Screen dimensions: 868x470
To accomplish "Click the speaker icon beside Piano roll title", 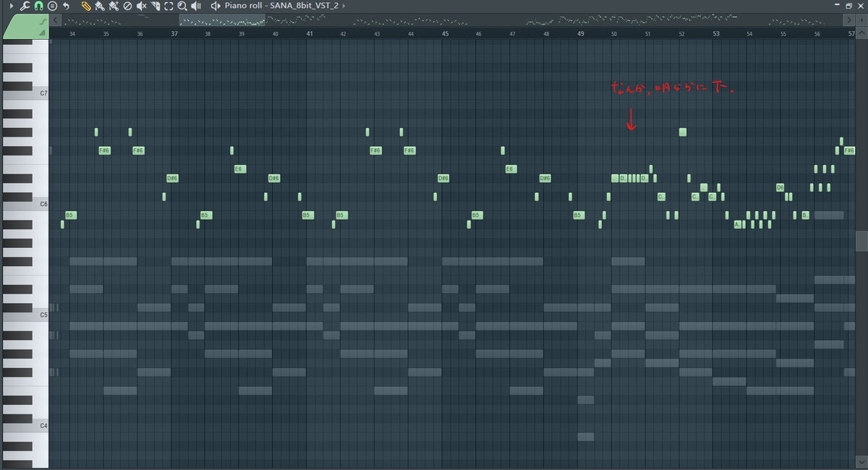I will point(215,6).
